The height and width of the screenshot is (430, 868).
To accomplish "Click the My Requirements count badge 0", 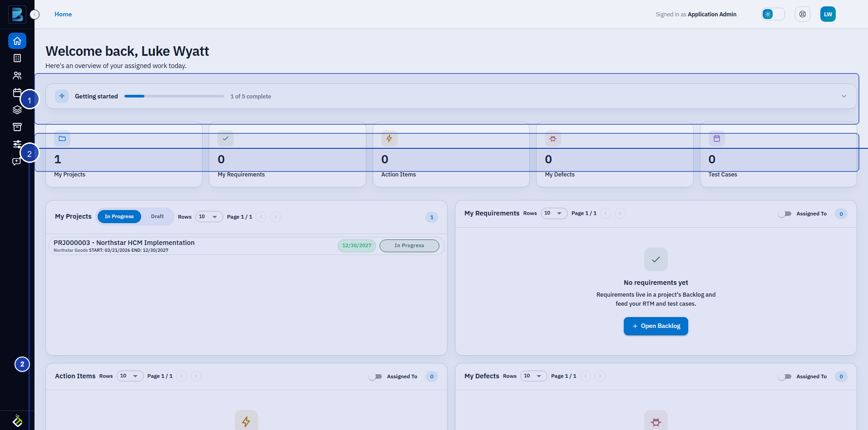I will pos(841,214).
